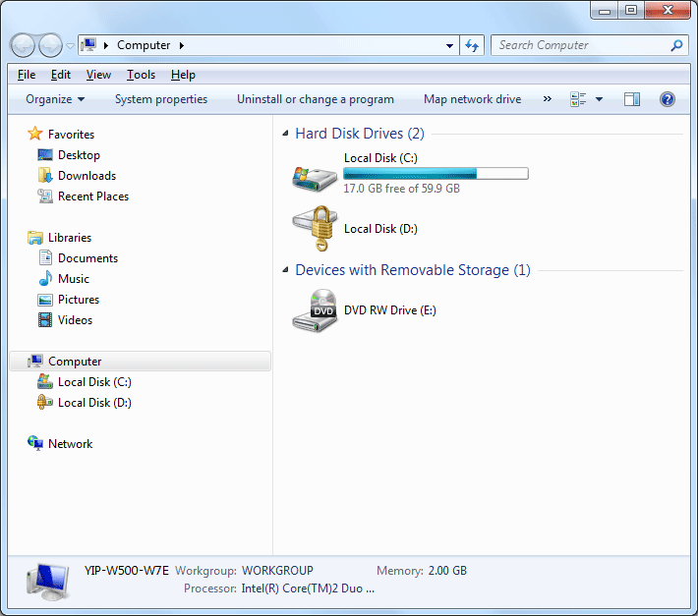Image resolution: width=698 pixels, height=616 pixels.
Task: Toggle the preview pane icon
Action: (x=632, y=99)
